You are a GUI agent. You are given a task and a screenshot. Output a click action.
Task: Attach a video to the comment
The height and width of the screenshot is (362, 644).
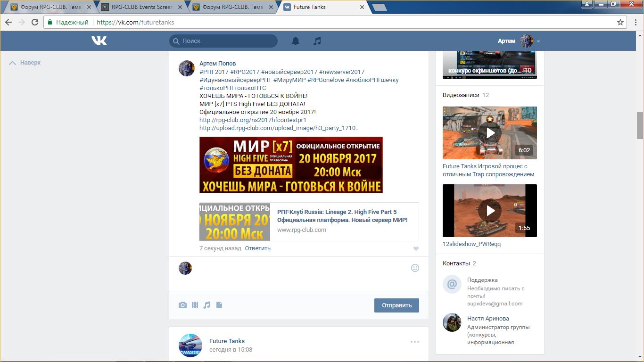tap(195, 305)
